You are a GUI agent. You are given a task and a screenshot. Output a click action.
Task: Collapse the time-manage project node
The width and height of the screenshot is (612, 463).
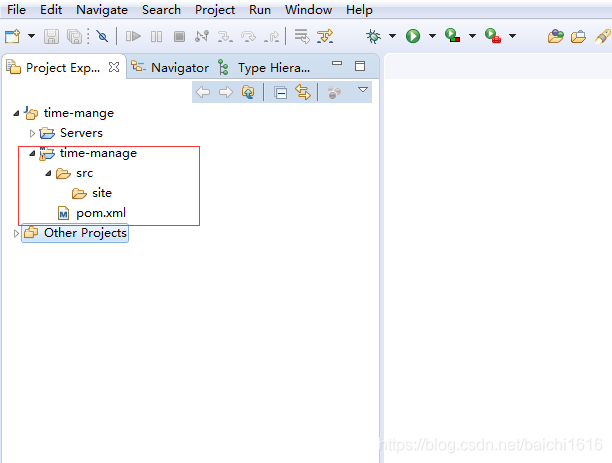32,153
